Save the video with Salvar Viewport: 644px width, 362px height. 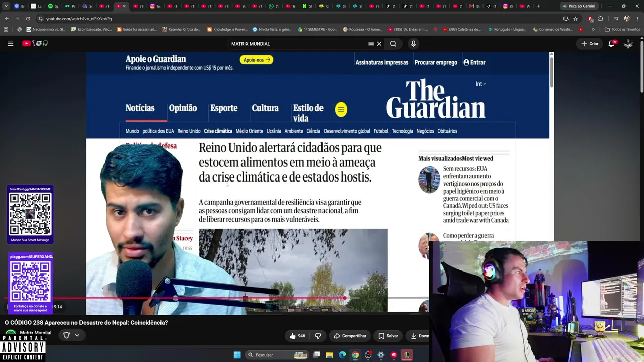click(x=388, y=336)
